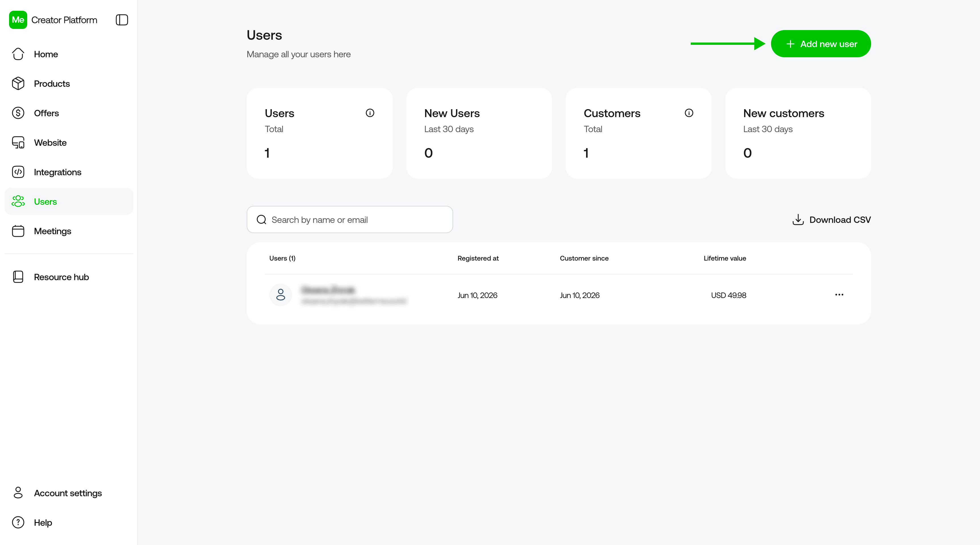980x545 pixels.
Task: Show info tooltip on Customers card
Action: 688,113
